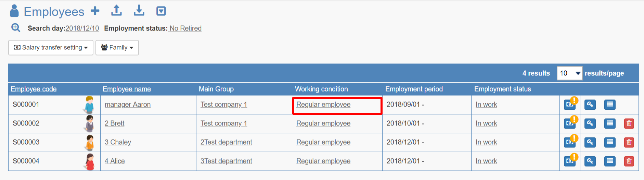The image size is (644, 180).
Task: Open the boxed down-arrow icon near Employees title
Action: [x=161, y=11]
